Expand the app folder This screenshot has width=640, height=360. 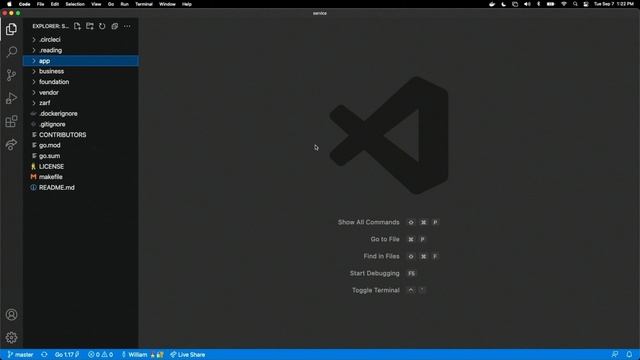click(81, 61)
